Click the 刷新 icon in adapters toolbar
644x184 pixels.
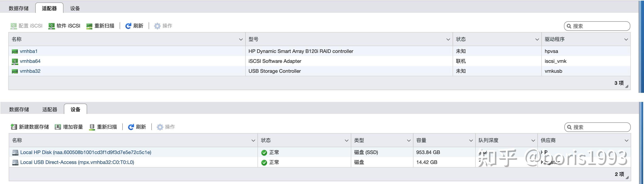(x=128, y=26)
